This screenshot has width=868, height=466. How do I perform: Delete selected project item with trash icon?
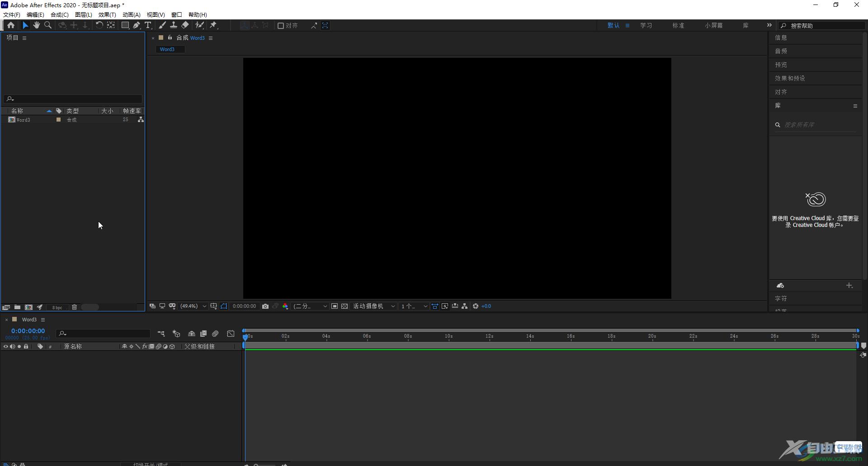[75, 307]
